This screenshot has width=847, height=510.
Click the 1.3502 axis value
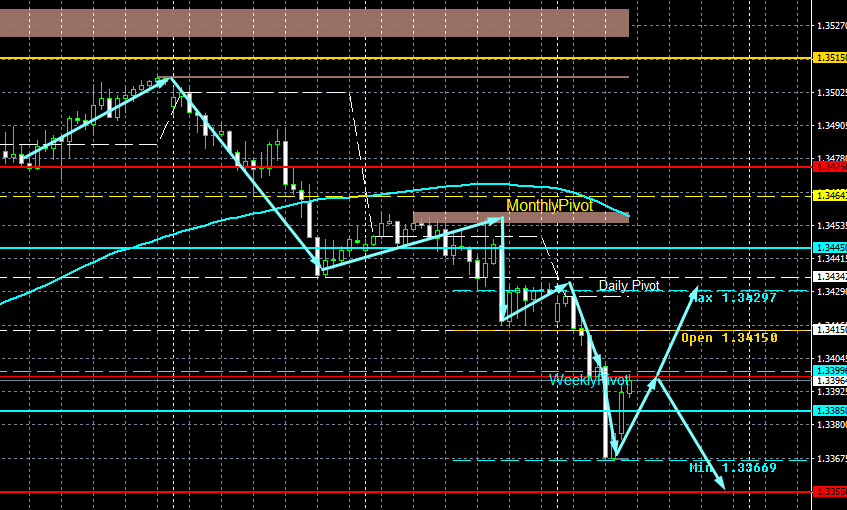pyautogui.click(x=831, y=93)
